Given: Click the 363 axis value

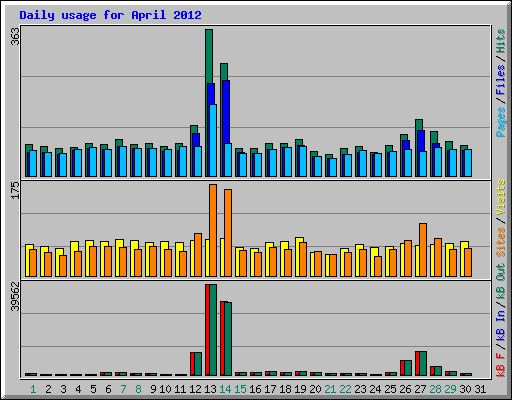Looking at the screenshot, I should click(x=15, y=37).
